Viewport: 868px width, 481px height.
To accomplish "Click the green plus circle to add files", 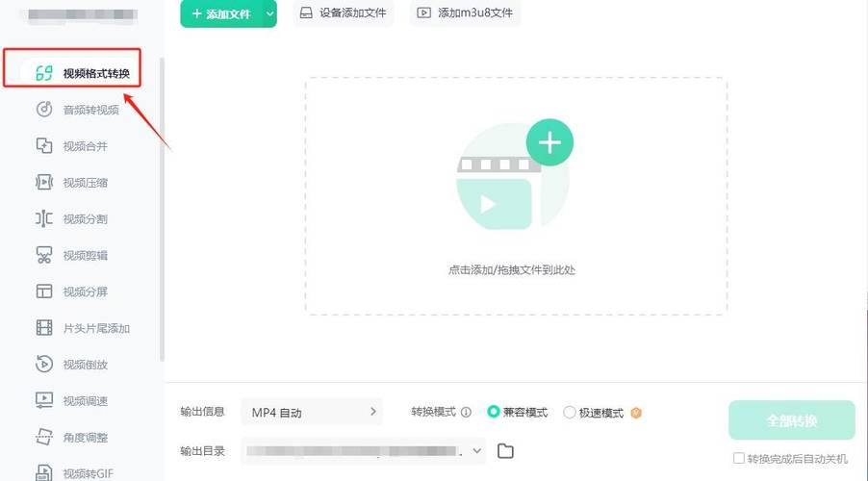I will coord(549,143).
